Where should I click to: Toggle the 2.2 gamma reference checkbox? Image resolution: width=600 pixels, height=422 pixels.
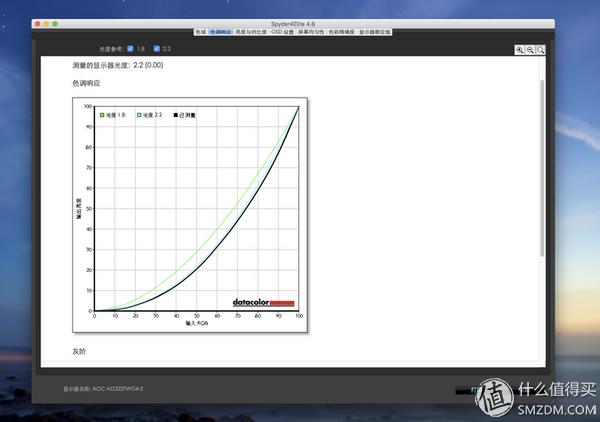(x=156, y=48)
